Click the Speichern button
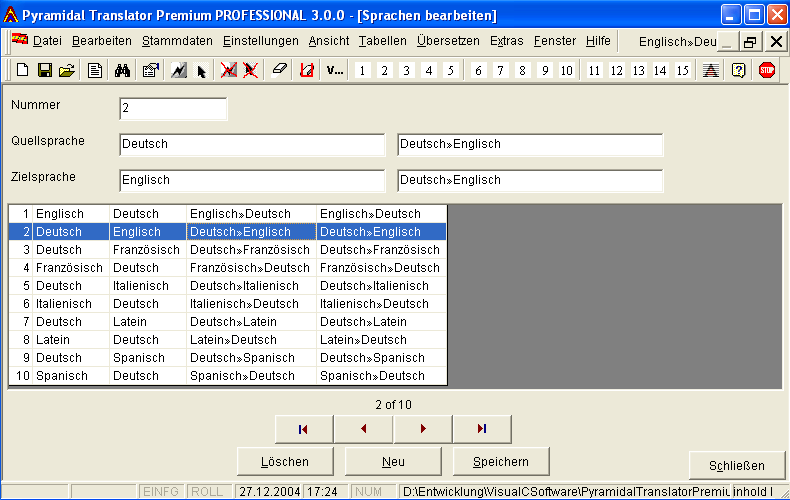 pos(489,462)
